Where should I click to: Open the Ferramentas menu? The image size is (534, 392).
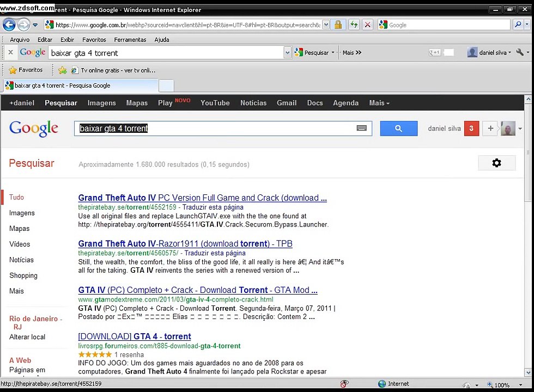click(x=130, y=39)
